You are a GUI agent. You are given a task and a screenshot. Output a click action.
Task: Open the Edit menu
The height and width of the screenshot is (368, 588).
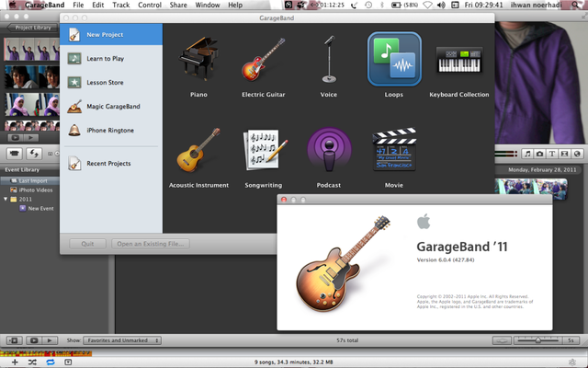coord(98,5)
